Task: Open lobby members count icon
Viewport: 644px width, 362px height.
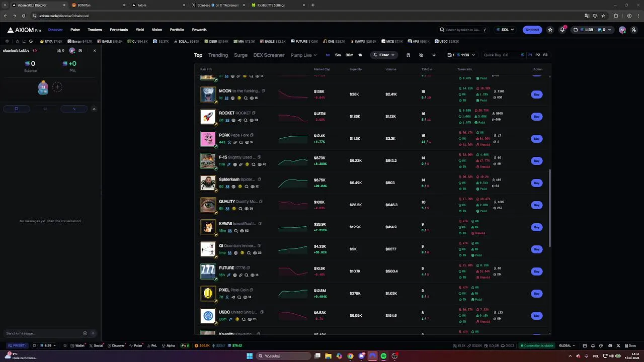Action: (x=60, y=51)
